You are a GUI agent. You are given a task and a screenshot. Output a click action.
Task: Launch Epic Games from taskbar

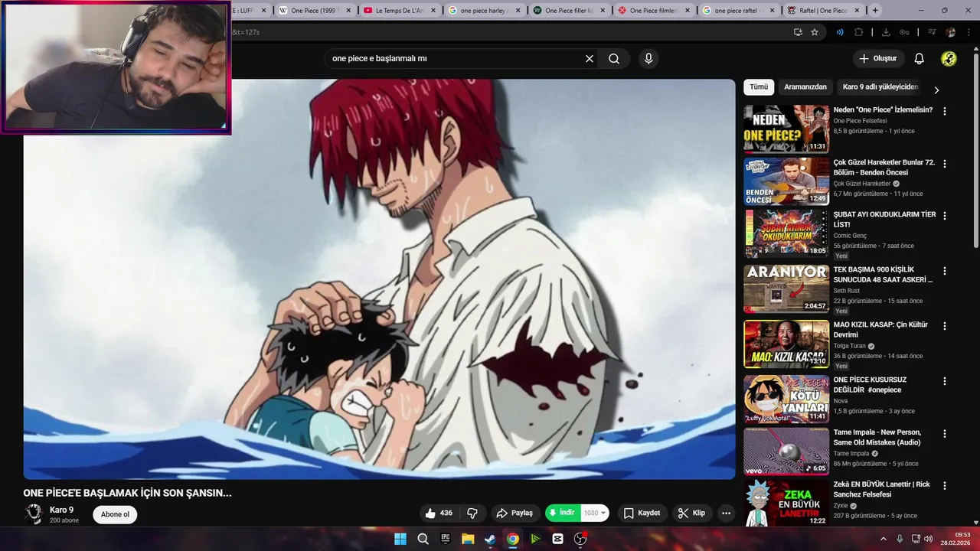(446, 539)
